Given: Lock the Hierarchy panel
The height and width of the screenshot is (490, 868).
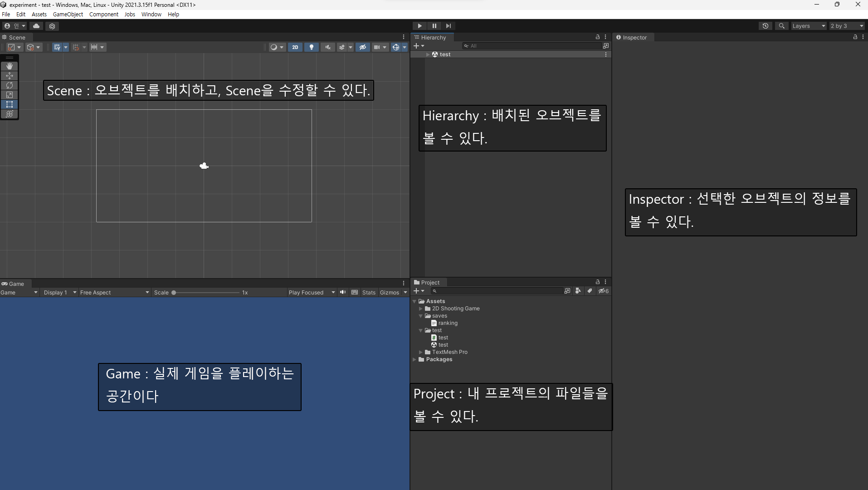Looking at the screenshot, I should [x=598, y=37].
